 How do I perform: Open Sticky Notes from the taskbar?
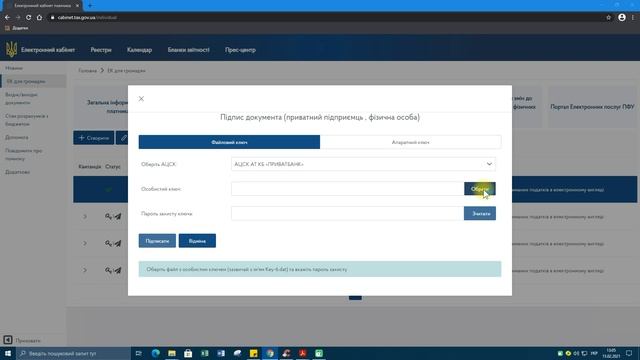(253, 353)
